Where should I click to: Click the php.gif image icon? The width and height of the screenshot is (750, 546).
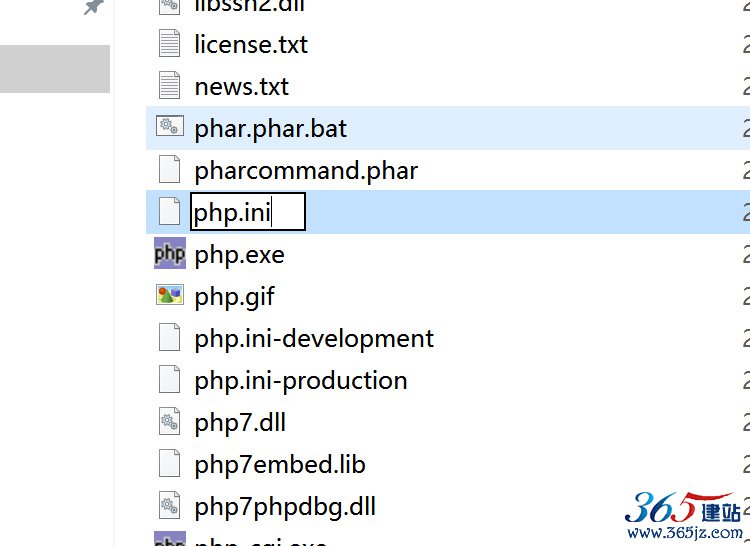(170, 295)
